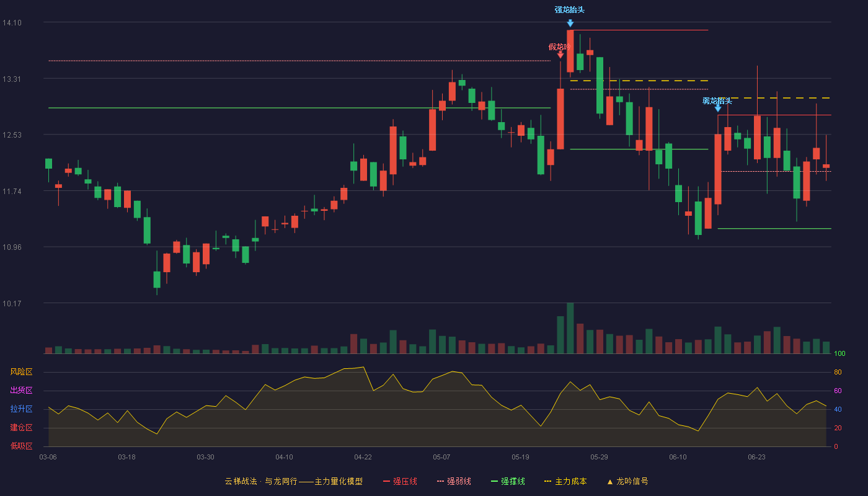
Task: Toggle the 龙吟信号 legend entry
Action: point(627,481)
